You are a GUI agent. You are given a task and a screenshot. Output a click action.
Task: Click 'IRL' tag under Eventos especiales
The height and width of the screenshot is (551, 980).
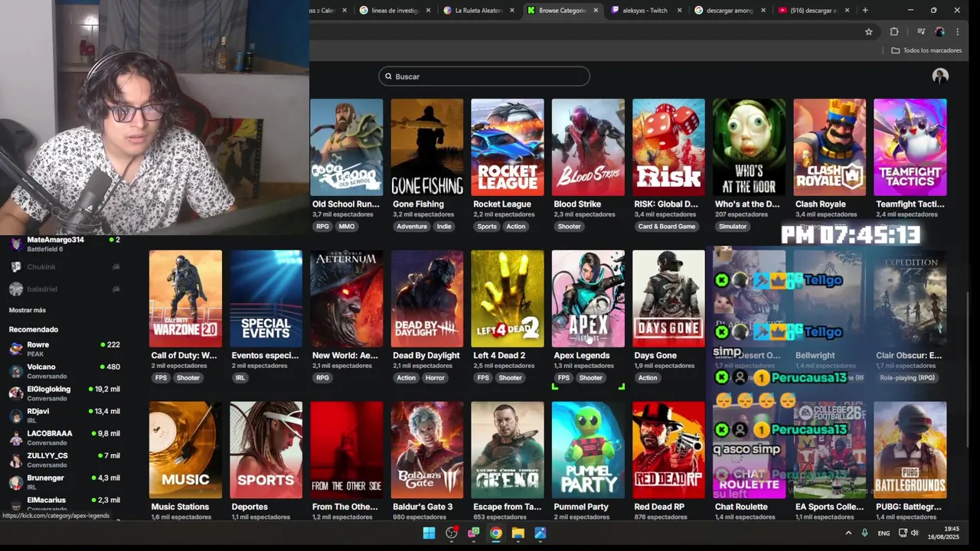coord(240,378)
